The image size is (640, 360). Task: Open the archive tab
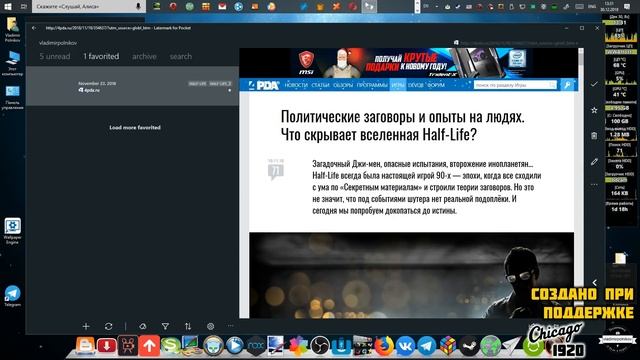point(144,56)
